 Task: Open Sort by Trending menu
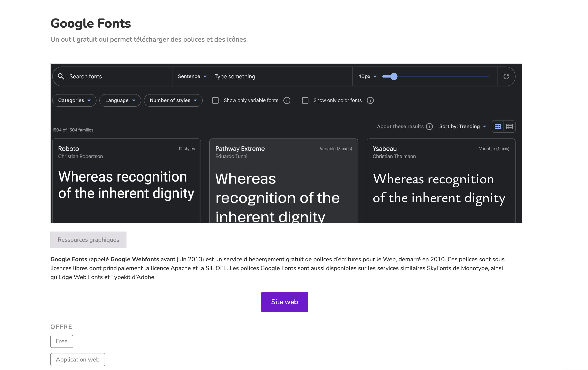pos(462,127)
